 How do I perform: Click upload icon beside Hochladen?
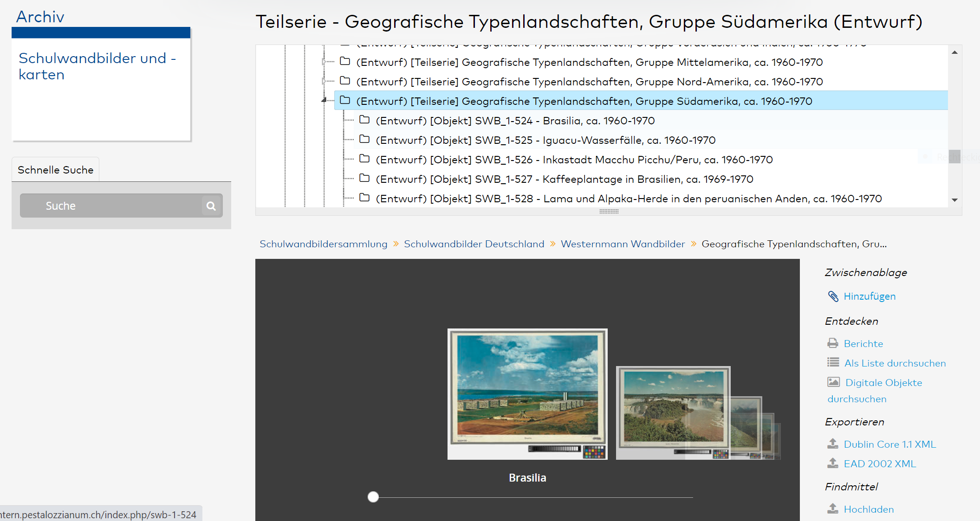833,509
